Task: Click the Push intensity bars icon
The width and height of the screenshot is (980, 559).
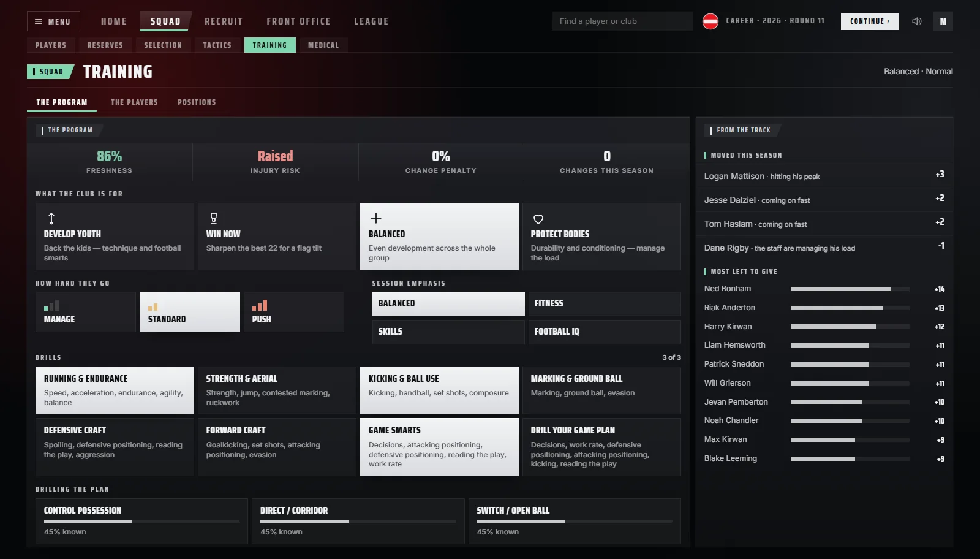Action: click(260, 305)
